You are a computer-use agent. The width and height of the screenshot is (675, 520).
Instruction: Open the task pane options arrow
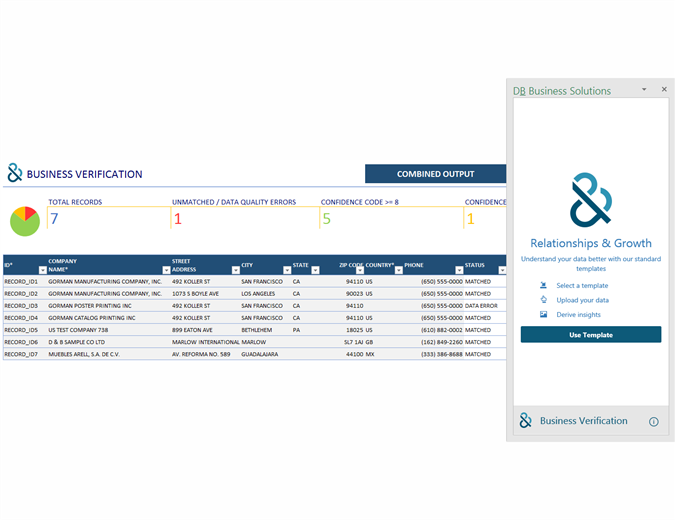click(x=644, y=90)
